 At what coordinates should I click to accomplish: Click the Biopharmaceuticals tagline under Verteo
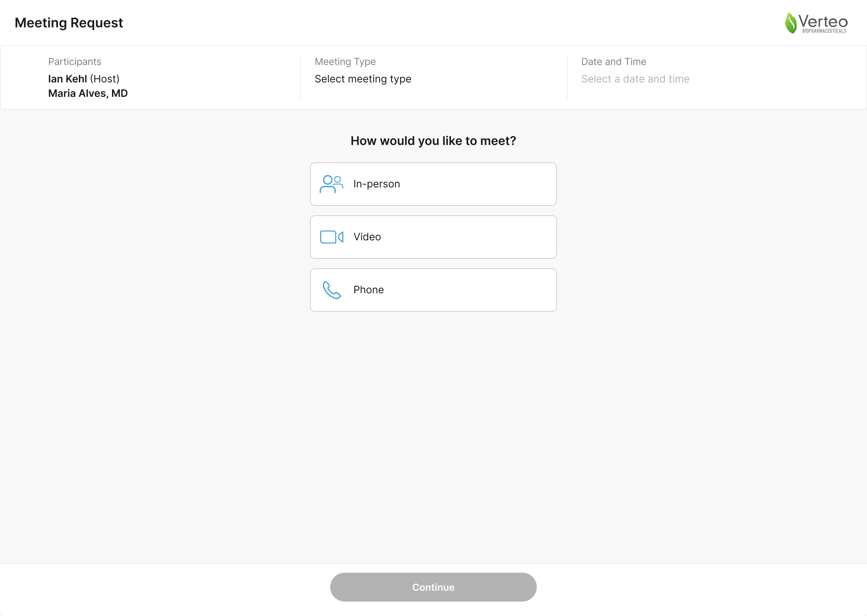tap(824, 31)
